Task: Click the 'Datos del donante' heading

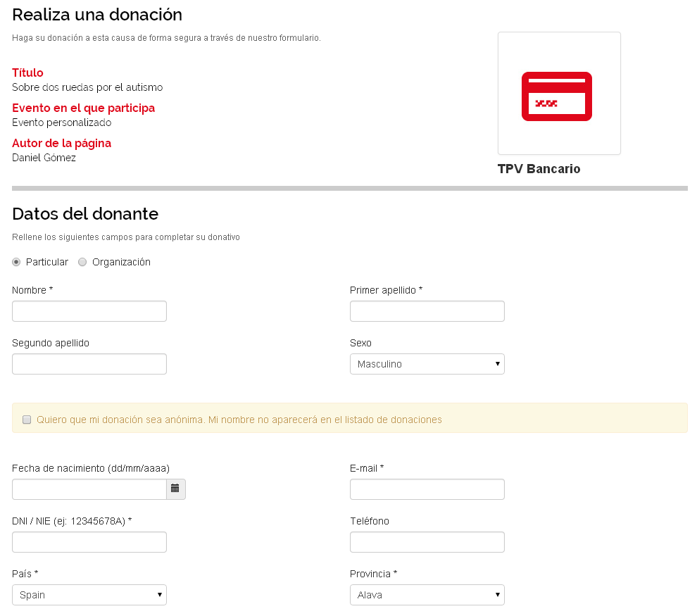Action: pos(85,214)
